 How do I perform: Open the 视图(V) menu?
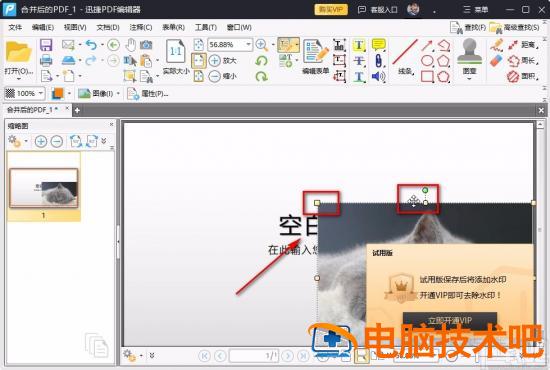(x=75, y=27)
